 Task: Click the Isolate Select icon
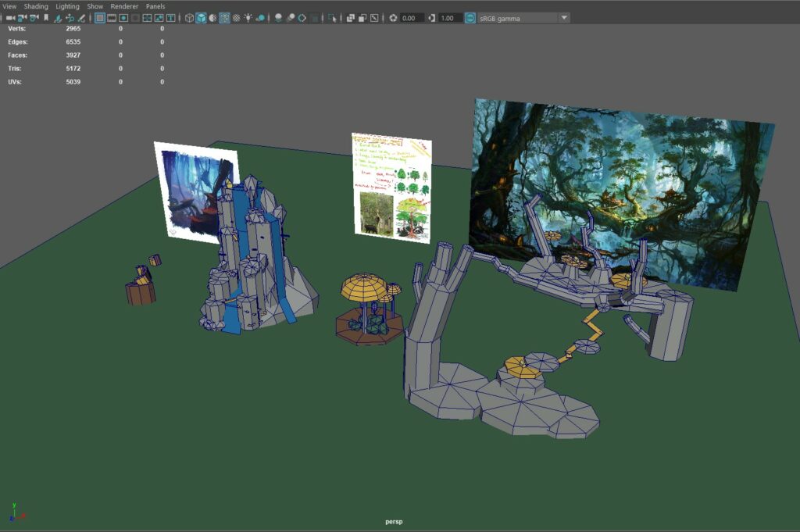(x=333, y=18)
